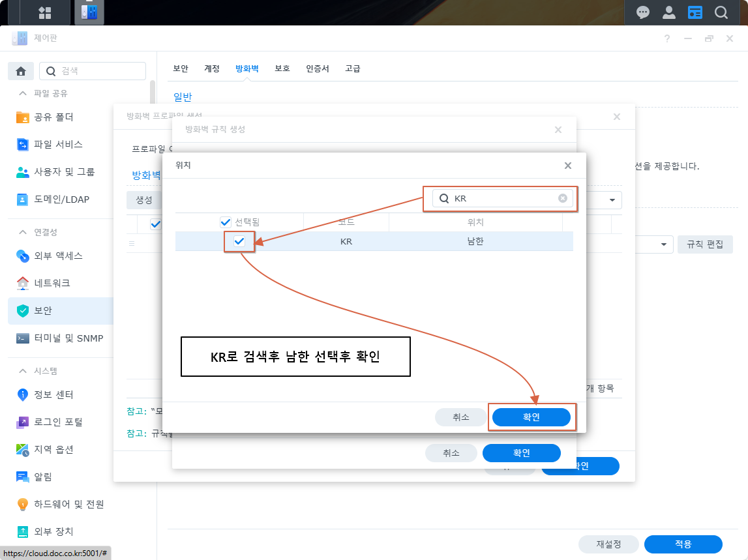
Task: Open the user account options icon
Action: 669,12
